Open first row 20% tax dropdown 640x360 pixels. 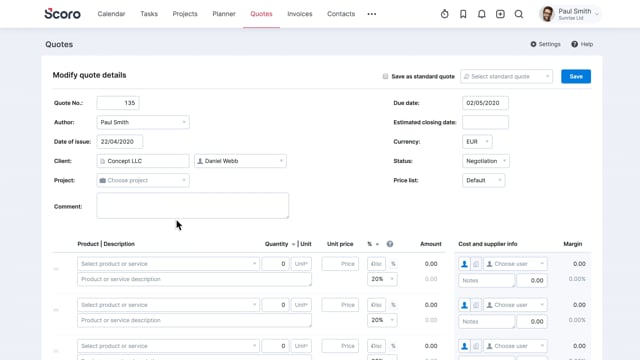pos(382,279)
